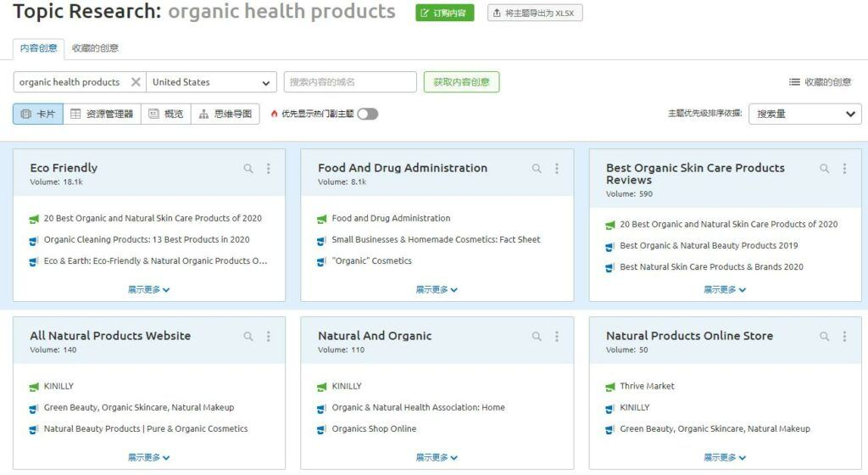Click search icon on Natural And Organic card
868x475 pixels.
(x=537, y=336)
